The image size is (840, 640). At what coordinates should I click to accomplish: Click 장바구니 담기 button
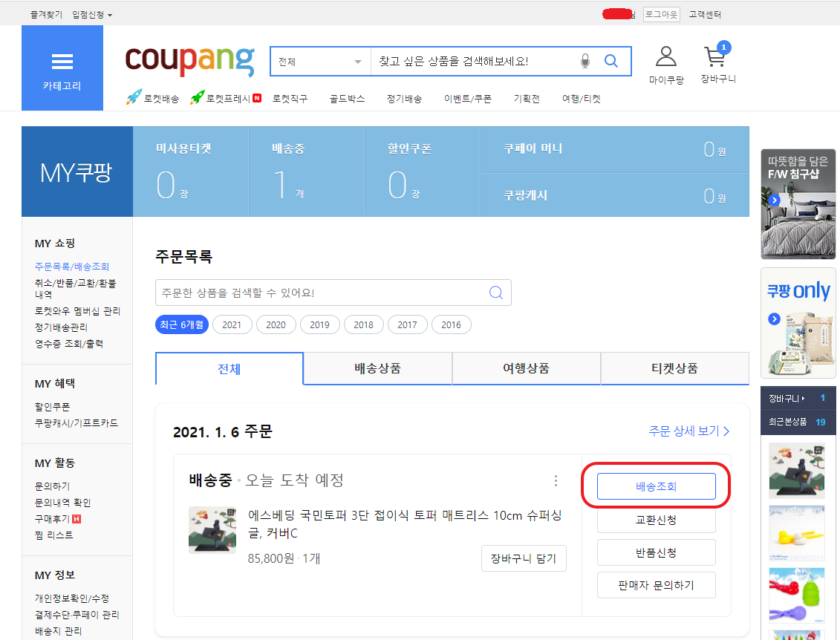click(x=524, y=558)
